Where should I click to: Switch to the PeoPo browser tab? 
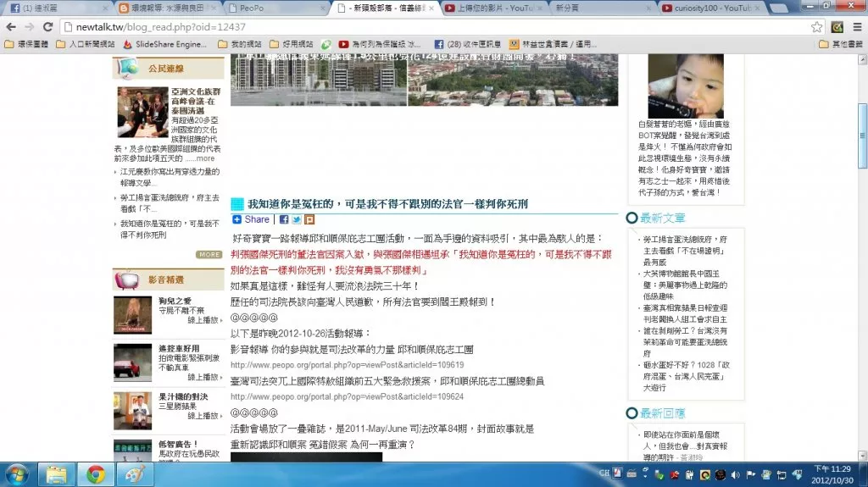pos(275,8)
